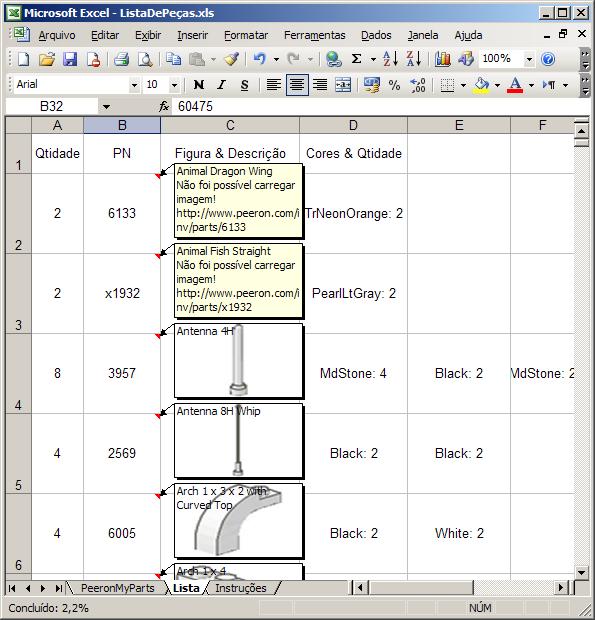Click the Save floppy disk icon
Viewport: 595px width, 620px height.
coord(70,59)
